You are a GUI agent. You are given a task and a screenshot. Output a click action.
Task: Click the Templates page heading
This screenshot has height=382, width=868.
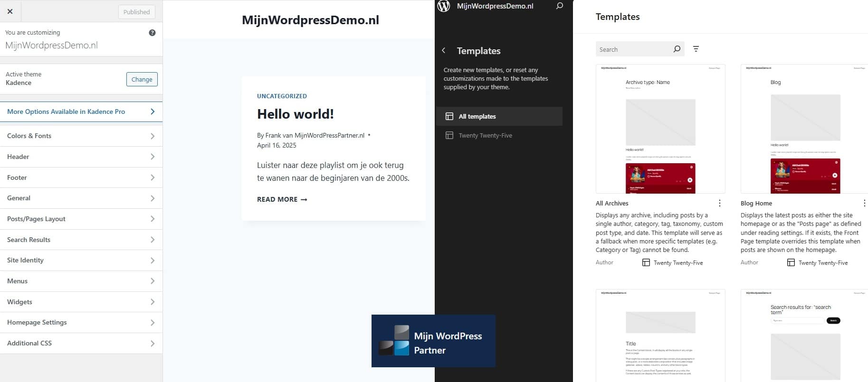click(x=618, y=17)
